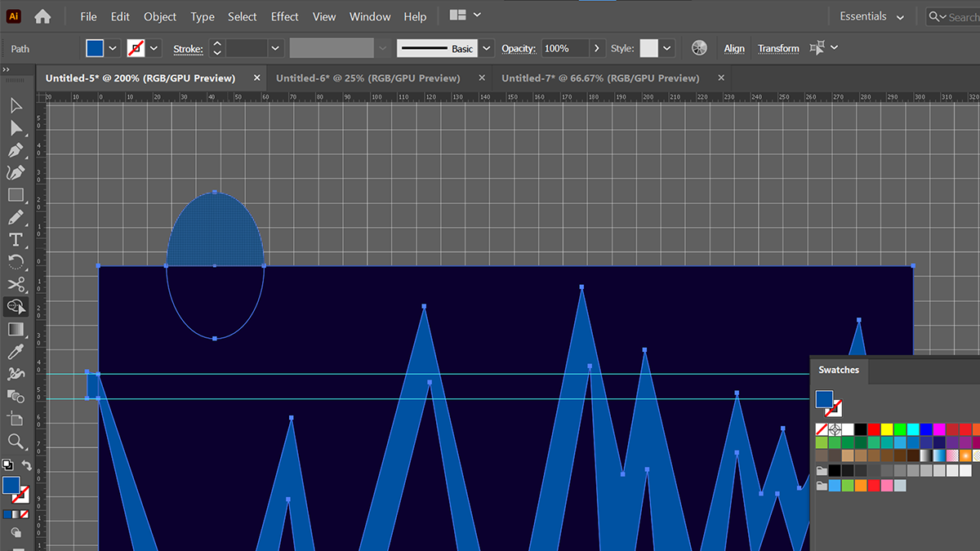Pick the Scissors tool
Screen dimensions: 980x551
point(16,284)
